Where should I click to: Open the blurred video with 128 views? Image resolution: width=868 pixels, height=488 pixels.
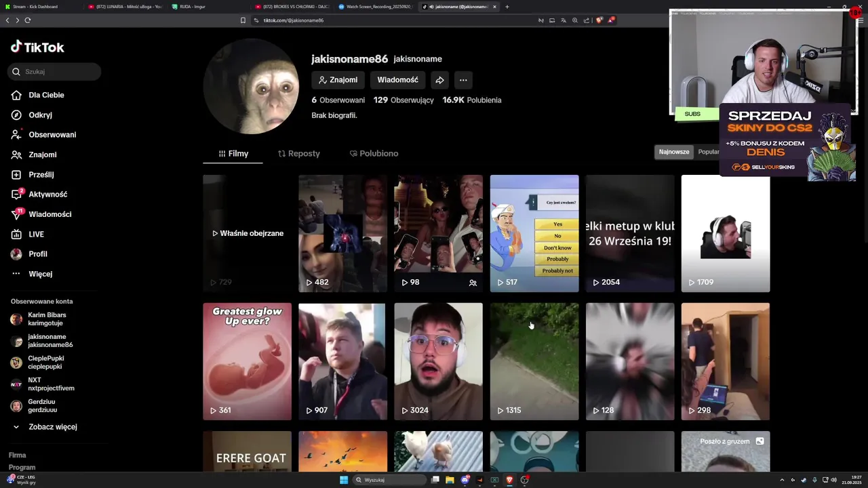pos(630,361)
